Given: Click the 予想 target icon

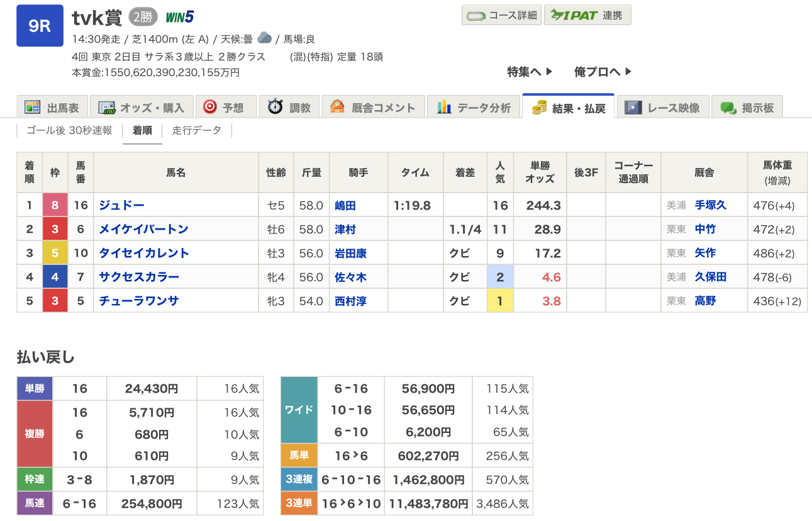Looking at the screenshot, I should click(210, 108).
